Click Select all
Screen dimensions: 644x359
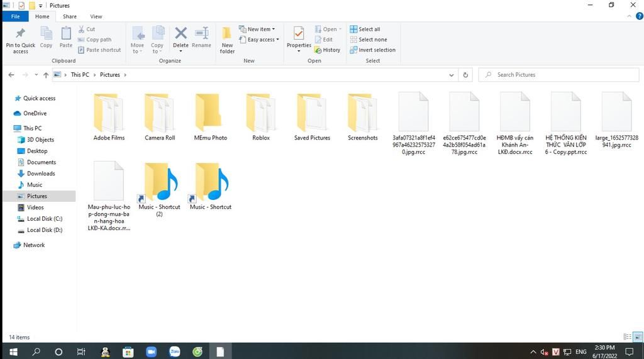coord(365,29)
